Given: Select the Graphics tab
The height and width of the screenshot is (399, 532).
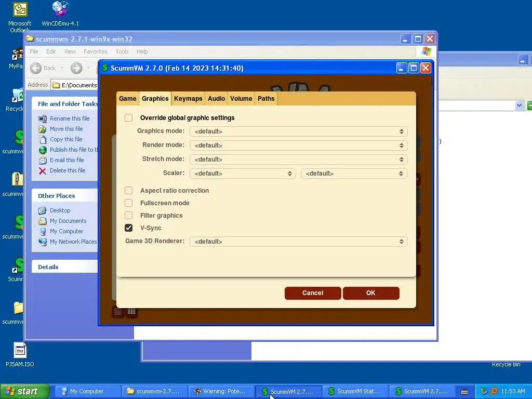Looking at the screenshot, I should [155, 99].
